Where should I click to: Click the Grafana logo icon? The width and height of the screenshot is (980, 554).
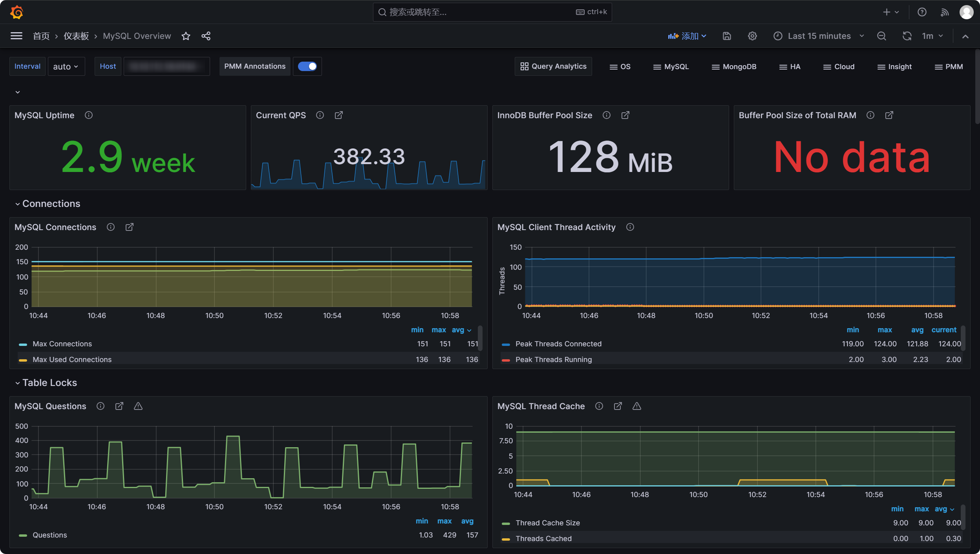pos(16,12)
